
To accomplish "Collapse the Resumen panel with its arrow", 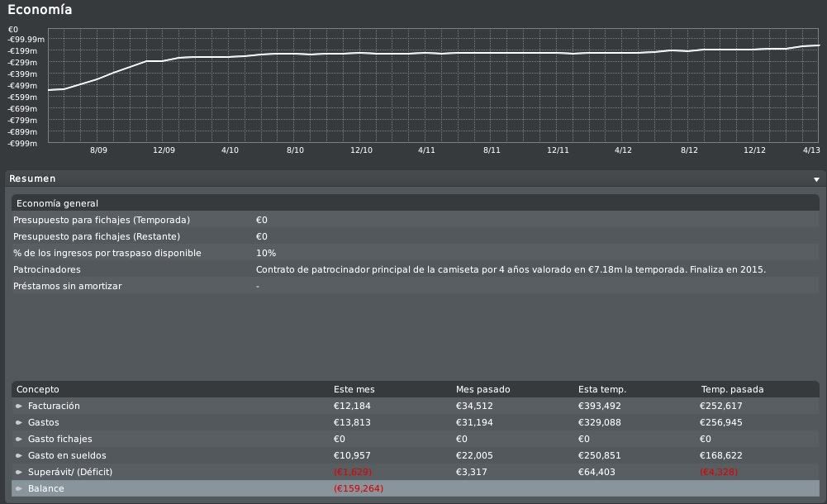I will (x=816, y=180).
